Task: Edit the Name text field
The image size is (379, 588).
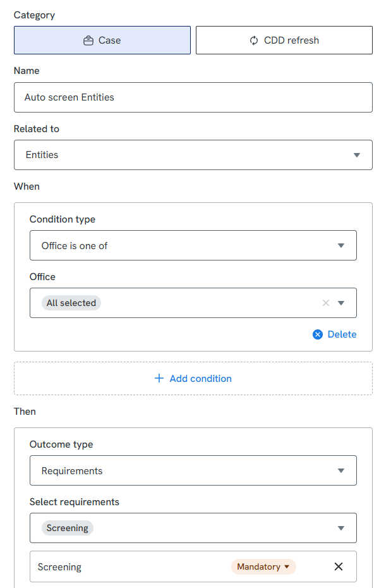Action: click(x=193, y=97)
